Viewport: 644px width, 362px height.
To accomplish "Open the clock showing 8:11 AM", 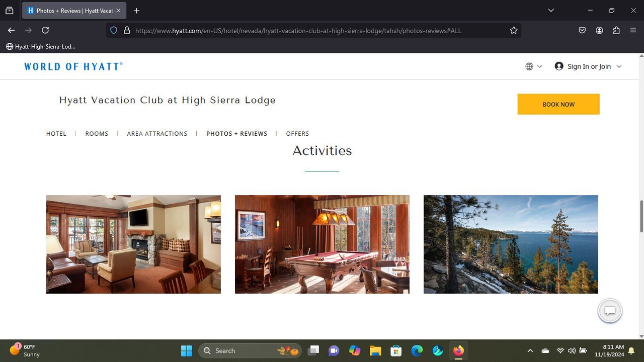I will point(609,350).
